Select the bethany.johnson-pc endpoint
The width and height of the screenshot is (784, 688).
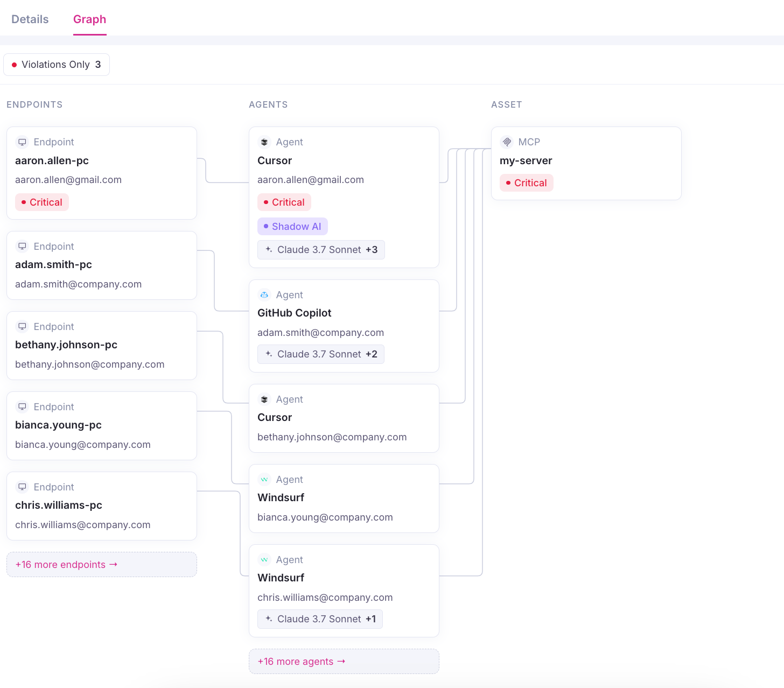click(102, 346)
